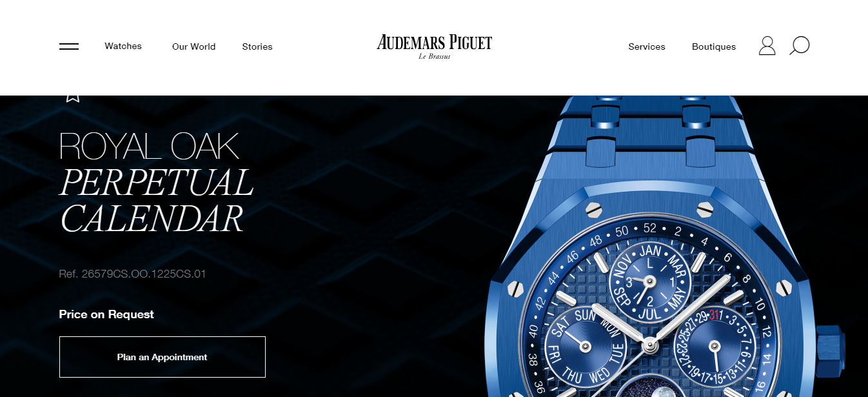This screenshot has height=397, width=868.
Task: Click the month sub-dial on the watch
Action: pyautogui.click(x=649, y=281)
